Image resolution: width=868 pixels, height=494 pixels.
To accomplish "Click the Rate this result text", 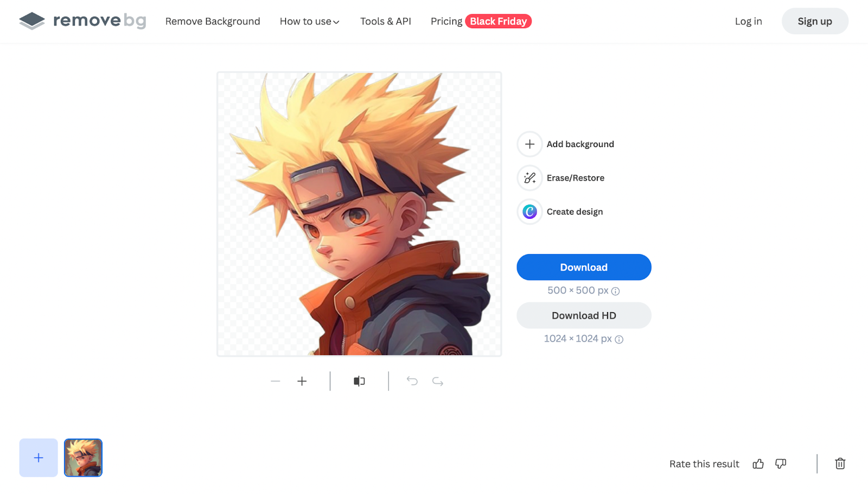I will pos(704,464).
